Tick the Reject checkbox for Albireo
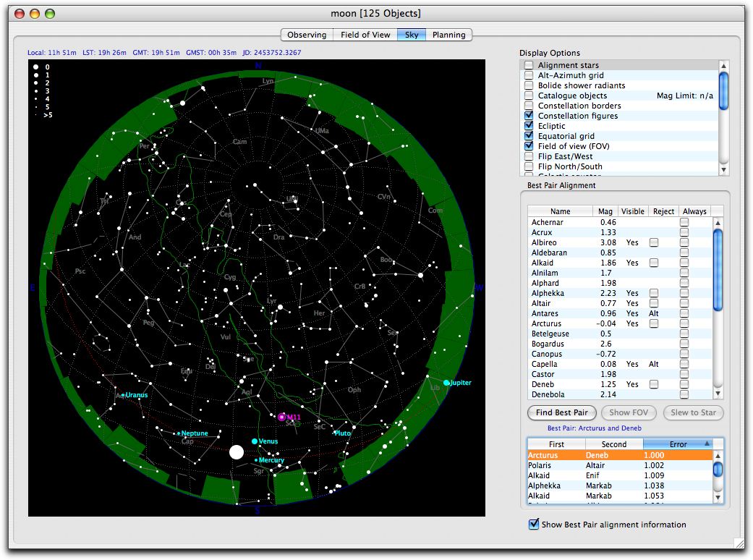753x560 pixels. pos(654,242)
